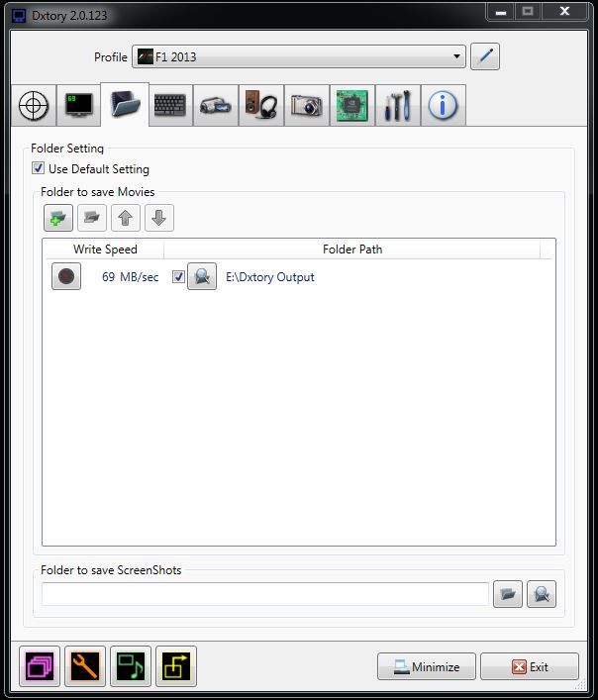Open the Information tab
598x700 pixels.
point(444,105)
